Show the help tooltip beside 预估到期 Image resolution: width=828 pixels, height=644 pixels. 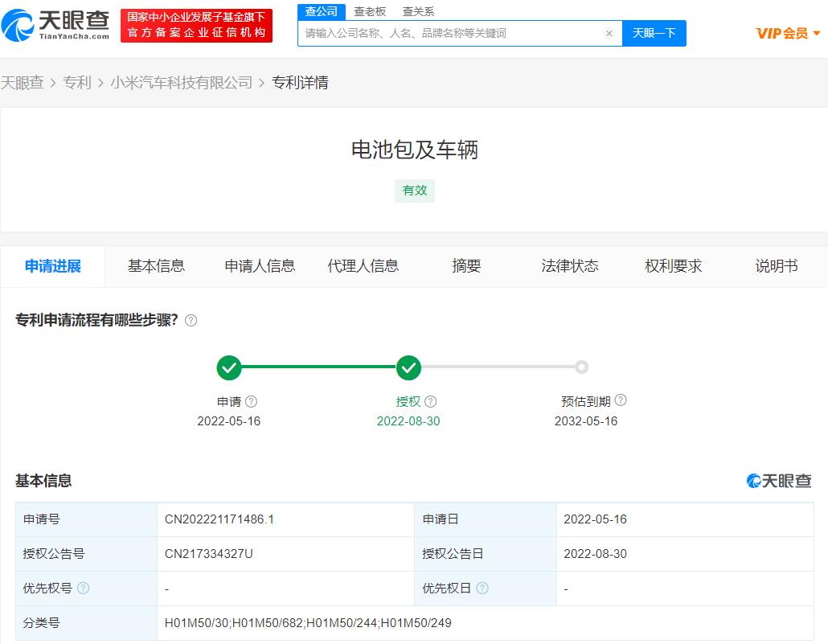click(621, 400)
